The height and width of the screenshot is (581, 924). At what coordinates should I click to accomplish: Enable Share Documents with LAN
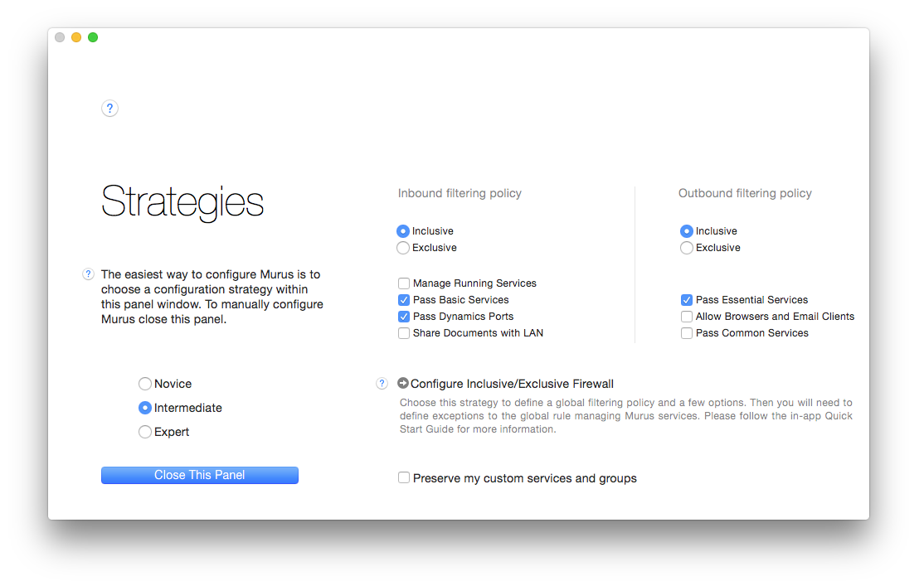[x=404, y=333]
